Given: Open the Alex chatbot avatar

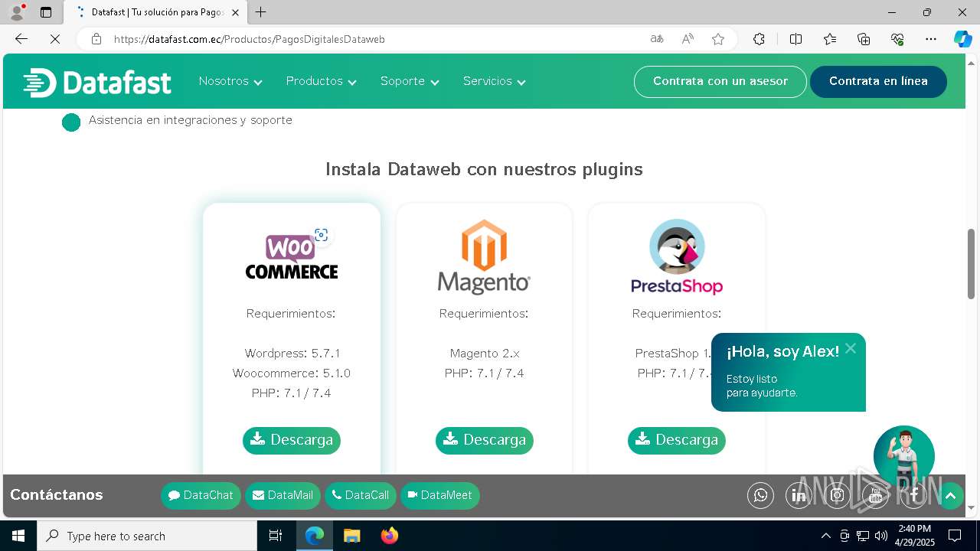Looking at the screenshot, I should click(904, 457).
